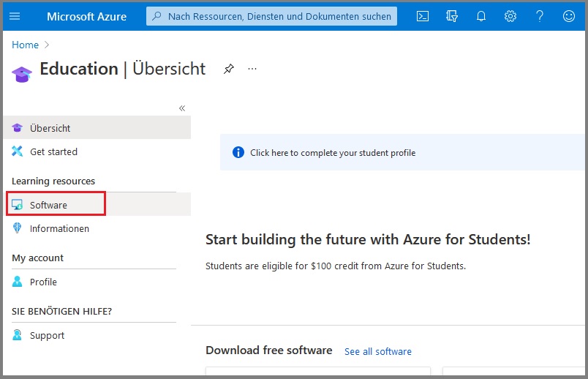Select Übersicht in the sidebar
Image resolution: width=588 pixels, height=379 pixels.
pyautogui.click(x=50, y=128)
